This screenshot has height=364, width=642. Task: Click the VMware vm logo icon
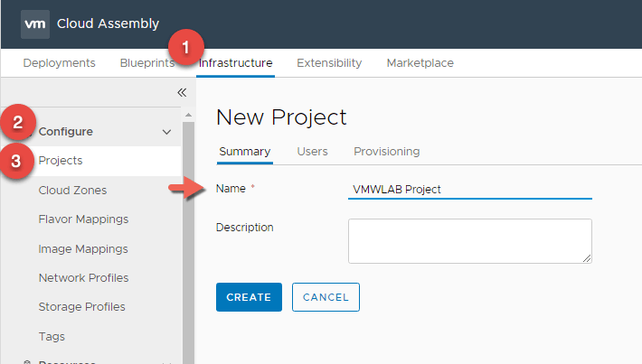tap(35, 24)
